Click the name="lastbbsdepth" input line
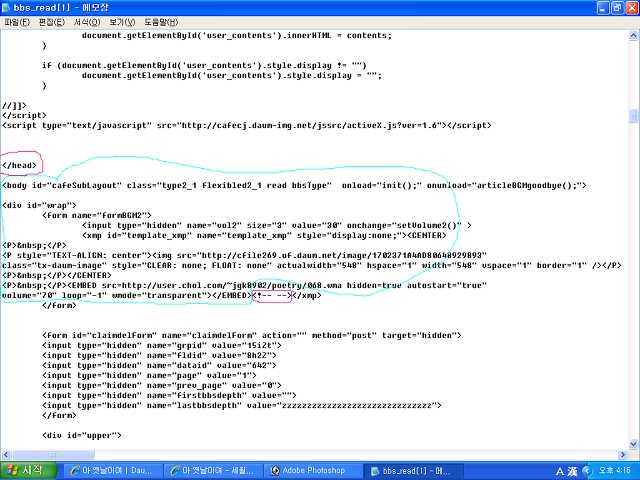Image resolution: width=640 pixels, height=480 pixels. pyautogui.click(x=242, y=405)
